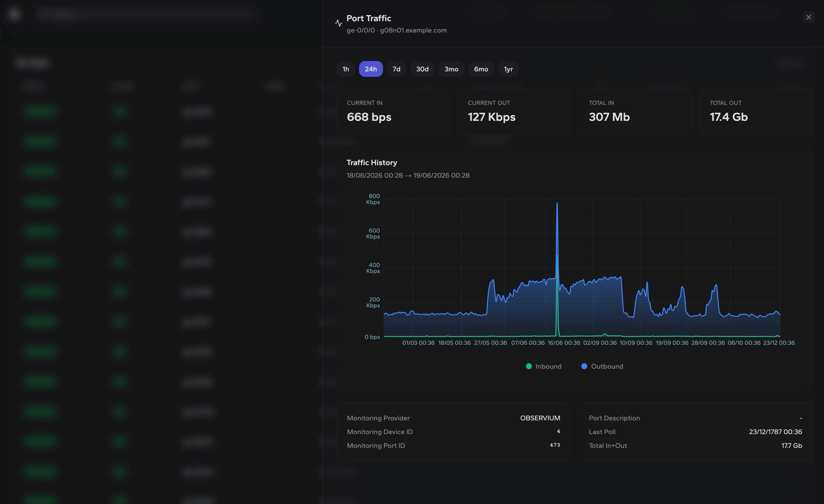Select the 24h time range

pos(371,69)
